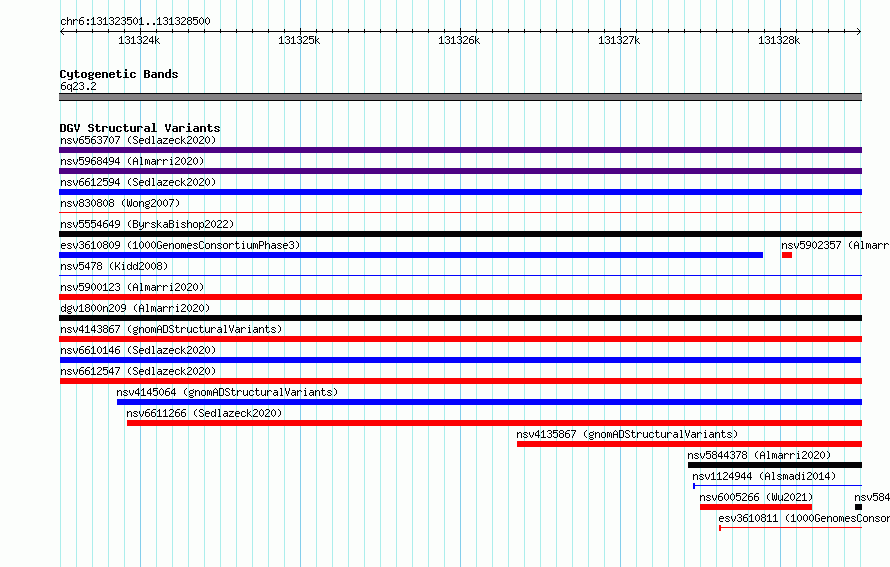Select the nsv5968494 purple variant bar

point(460,171)
